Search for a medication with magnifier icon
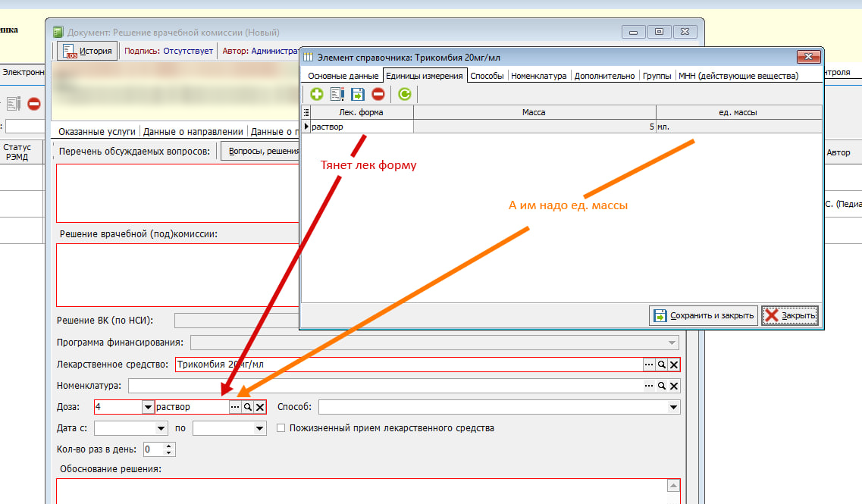Viewport: 862px width, 504px height. (x=662, y=365)
